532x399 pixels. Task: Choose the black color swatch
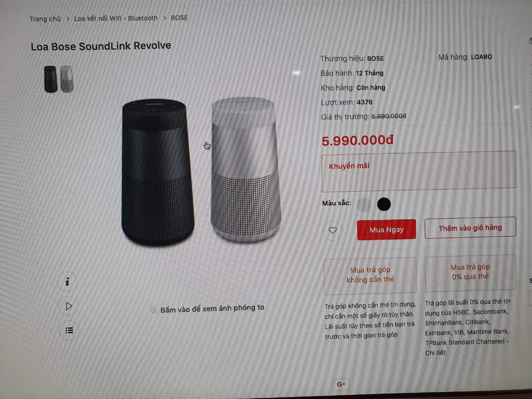pos(384,204)
